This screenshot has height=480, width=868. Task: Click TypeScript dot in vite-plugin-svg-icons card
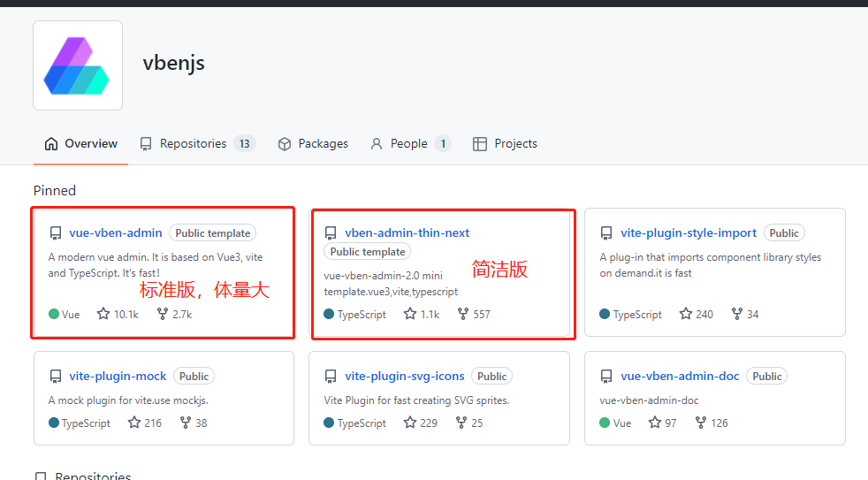(329, 423)
